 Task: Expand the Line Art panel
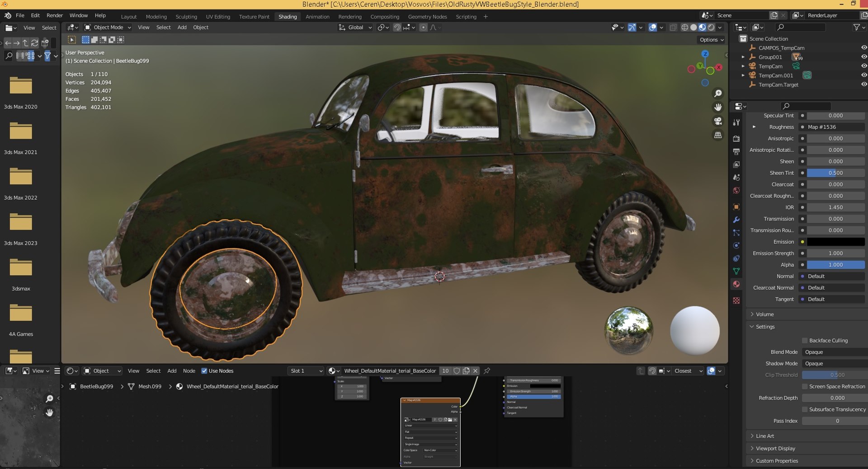764,436
